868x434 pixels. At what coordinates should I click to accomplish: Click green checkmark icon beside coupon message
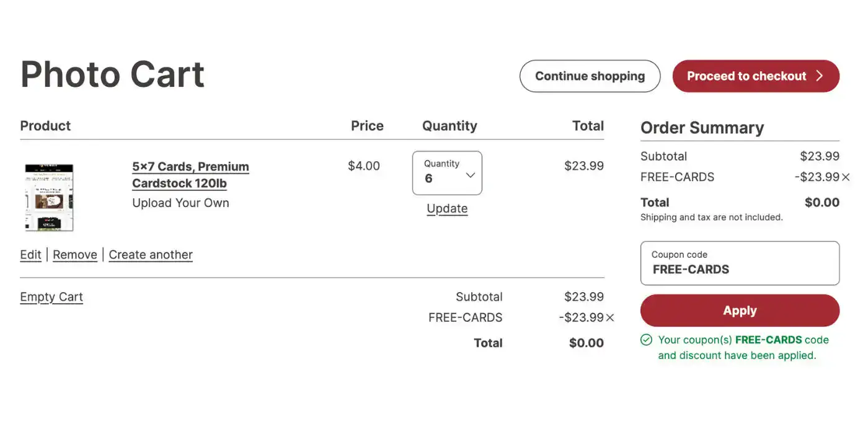pos(646,340)
